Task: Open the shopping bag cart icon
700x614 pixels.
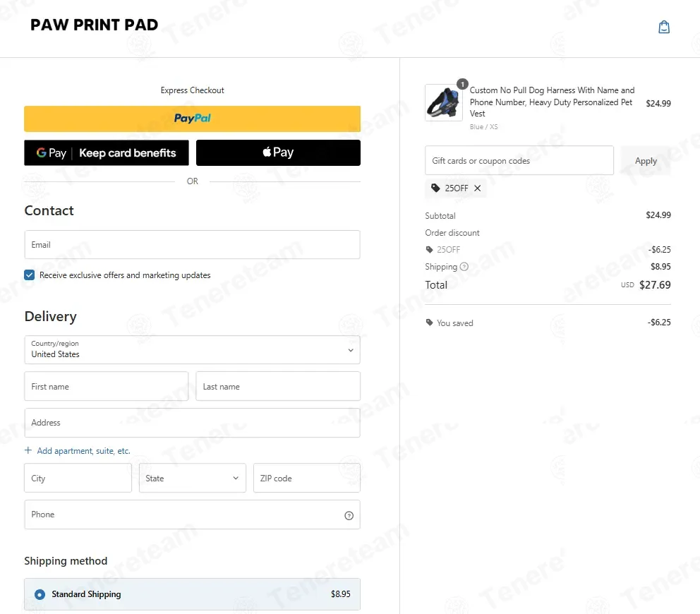Action: [664, 28]
